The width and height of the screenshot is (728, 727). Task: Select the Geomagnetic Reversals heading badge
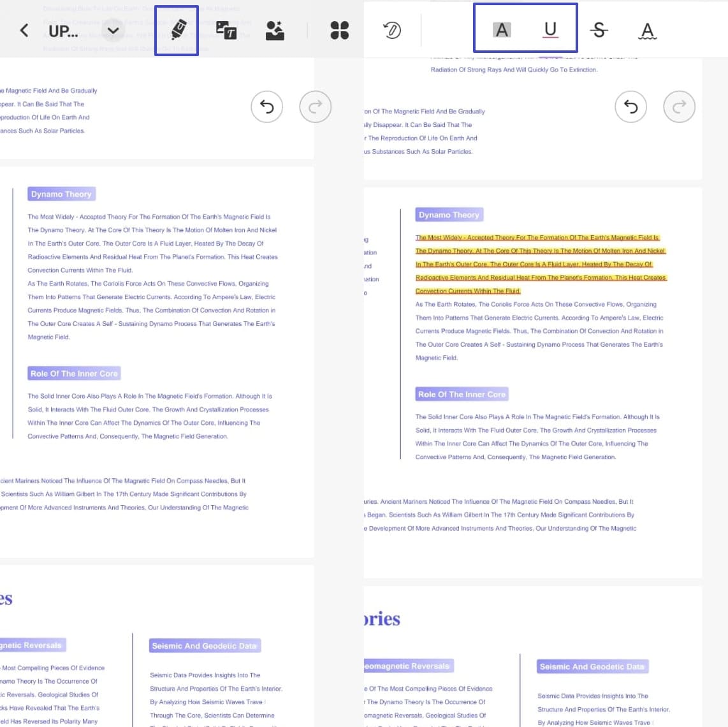(407, 665)
